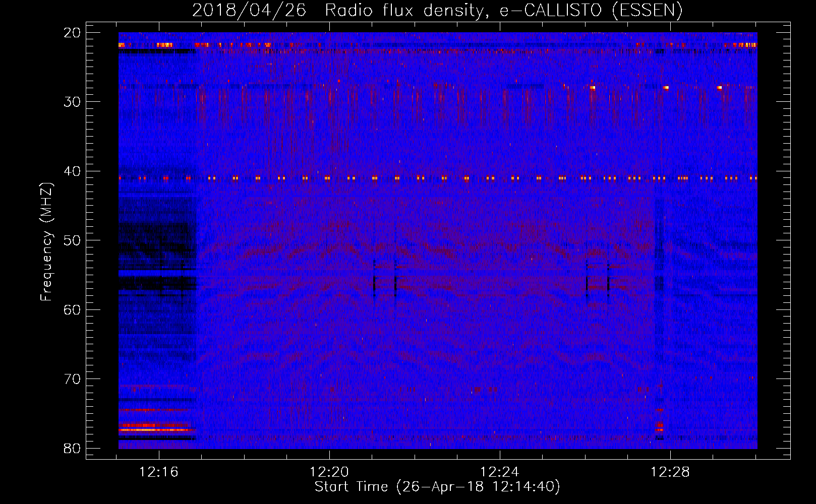Click the 12:28 time tick label
The width and height of the screenshot is (816, 504).
click(x=670, y=472)
